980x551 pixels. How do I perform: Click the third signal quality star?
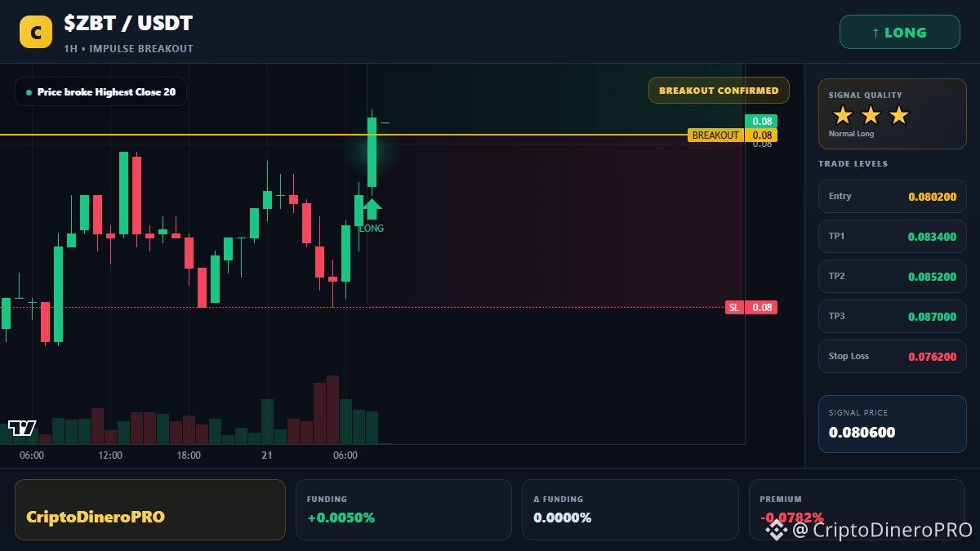point(898,115)
